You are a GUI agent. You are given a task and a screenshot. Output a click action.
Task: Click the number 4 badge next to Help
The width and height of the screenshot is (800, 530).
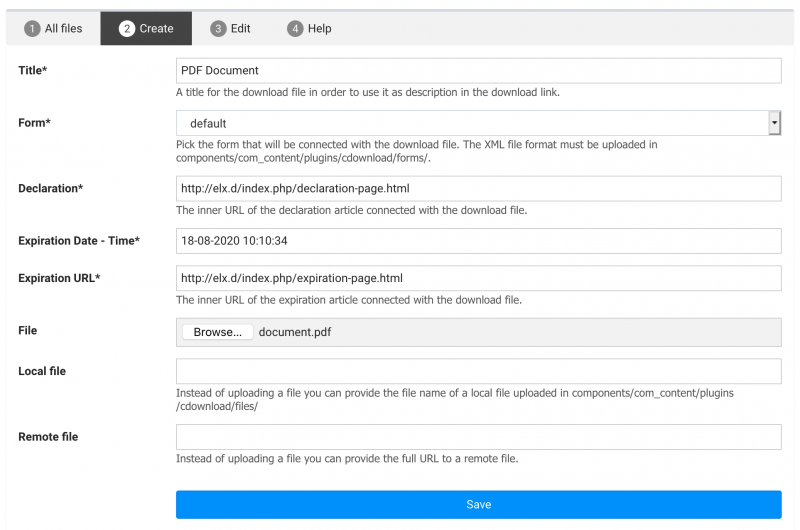(295, 29)
